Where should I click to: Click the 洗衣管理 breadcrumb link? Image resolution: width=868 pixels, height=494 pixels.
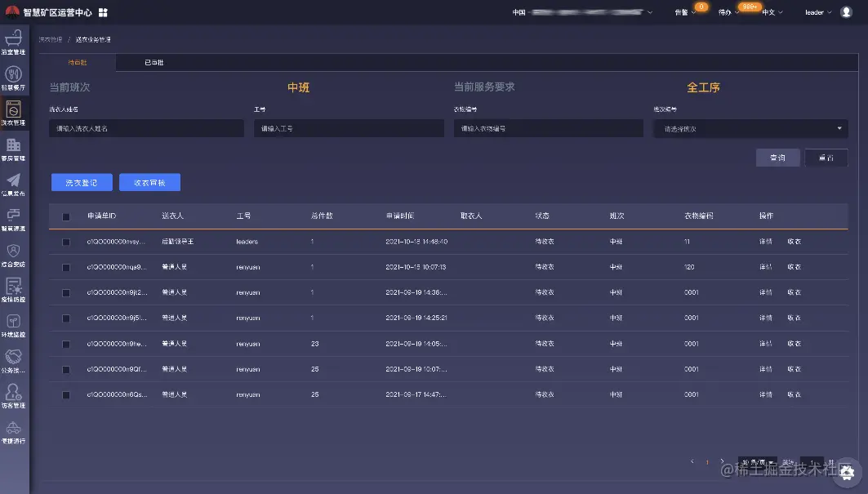(x=51, y=39)
